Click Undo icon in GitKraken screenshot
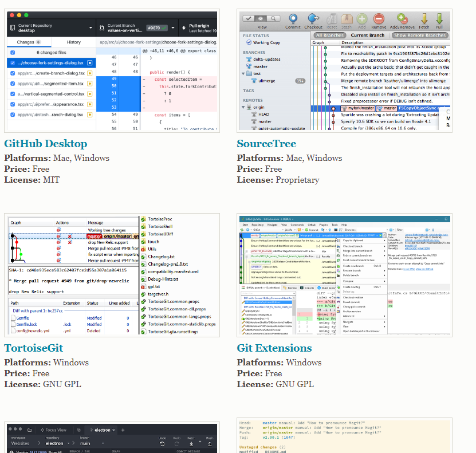 [x=162, y=444]
